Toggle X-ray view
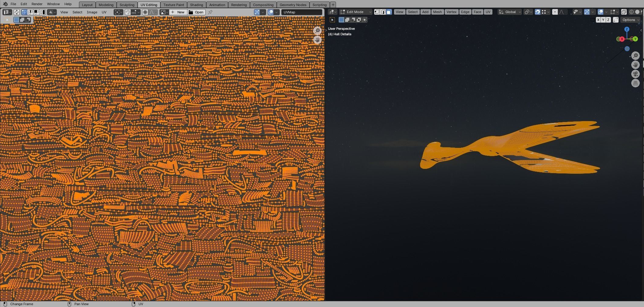The width and height of the screenshot is (644, 307). coord(624,12)
